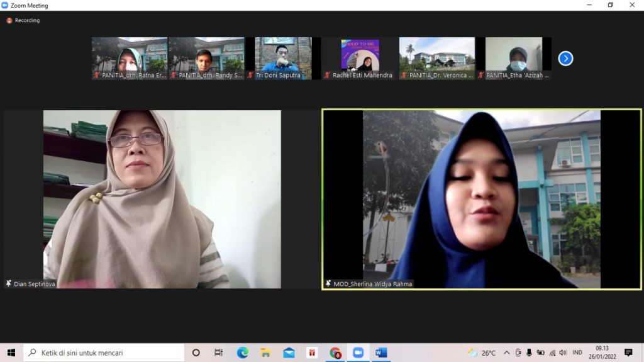
Task: Open Zoom from the taskbar
Action: click(x=358, y=353)
